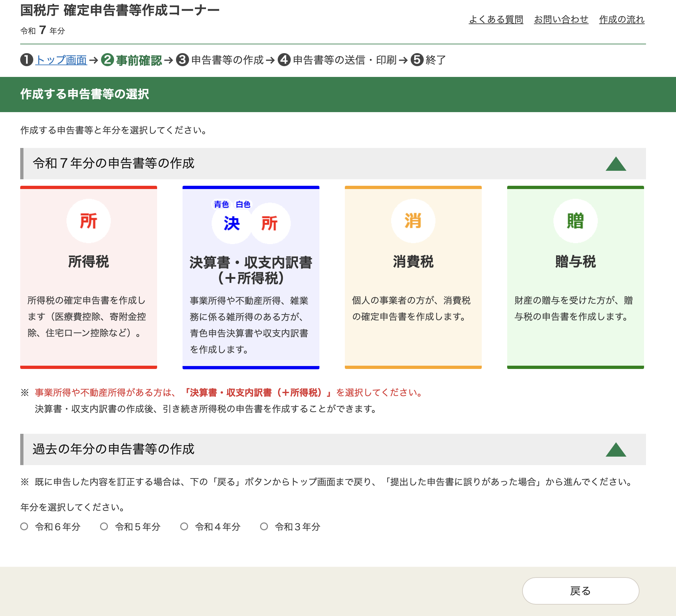Select the 令和5年分 radio button
The width and height of the screenshot is (676, 616).
(x=104, y=526)
